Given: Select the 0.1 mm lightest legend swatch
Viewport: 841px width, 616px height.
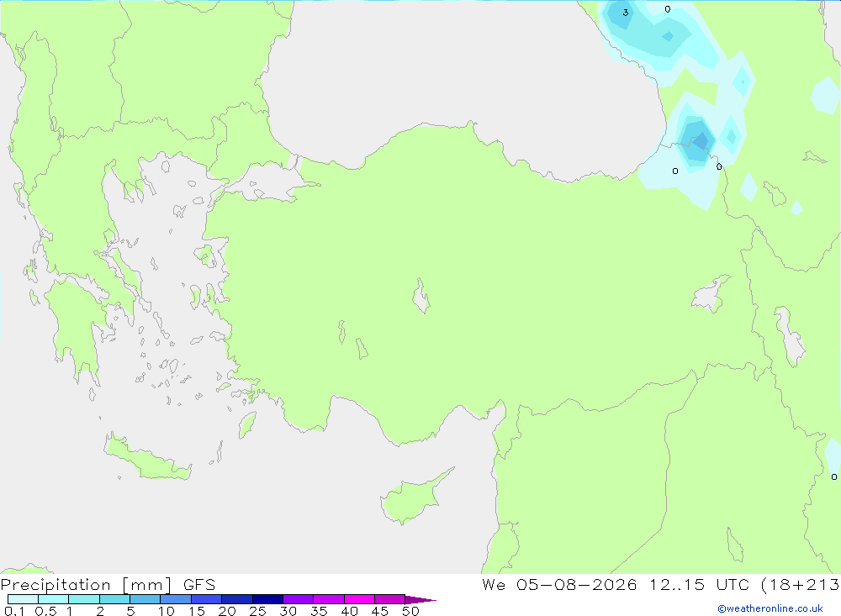Looking at the screenshot, I should tap(23, 599).
